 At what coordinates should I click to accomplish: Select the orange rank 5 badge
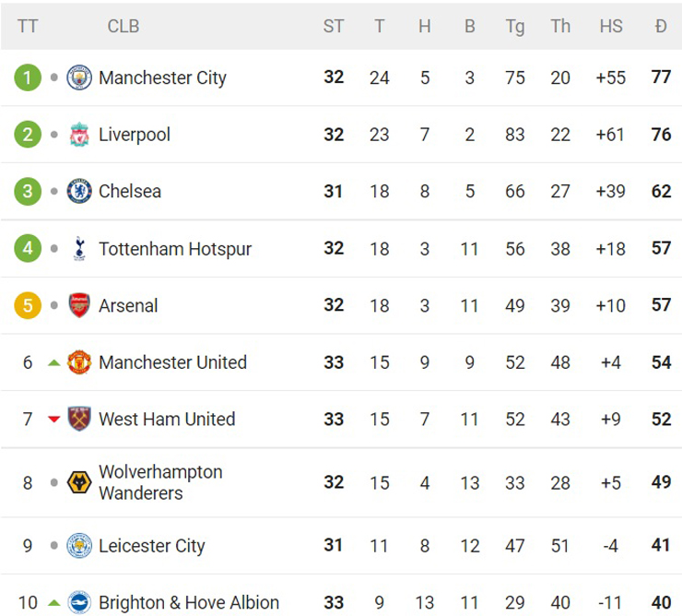click(x=28, y=305)
